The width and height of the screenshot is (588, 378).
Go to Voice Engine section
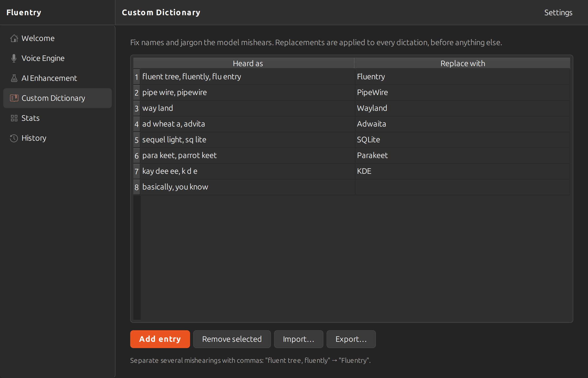[57, 58]
